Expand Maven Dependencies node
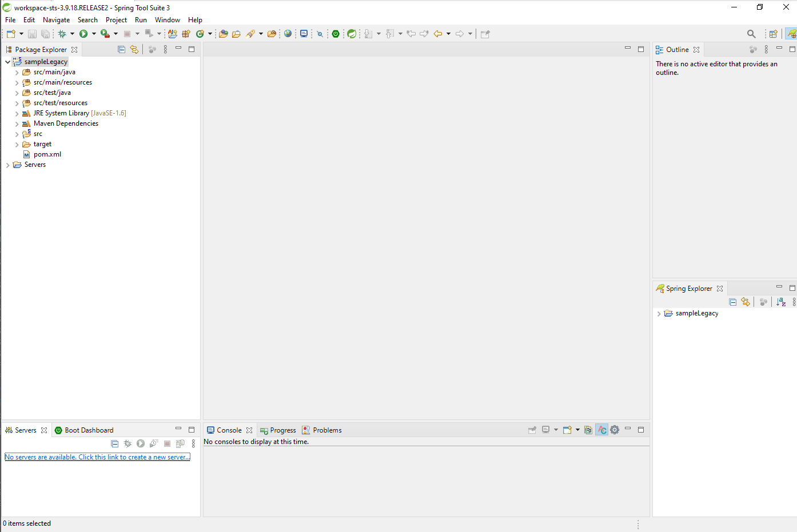Viewport: 797px width, 532px height. [x=17, y=124]
